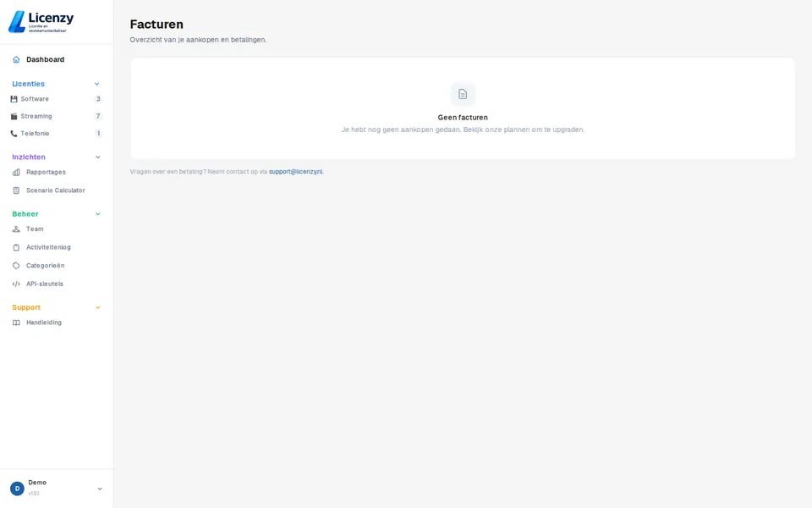Screen dimensions: 812x508
Task: Click the API-sleutels code icon
Action: coord(16,284)
